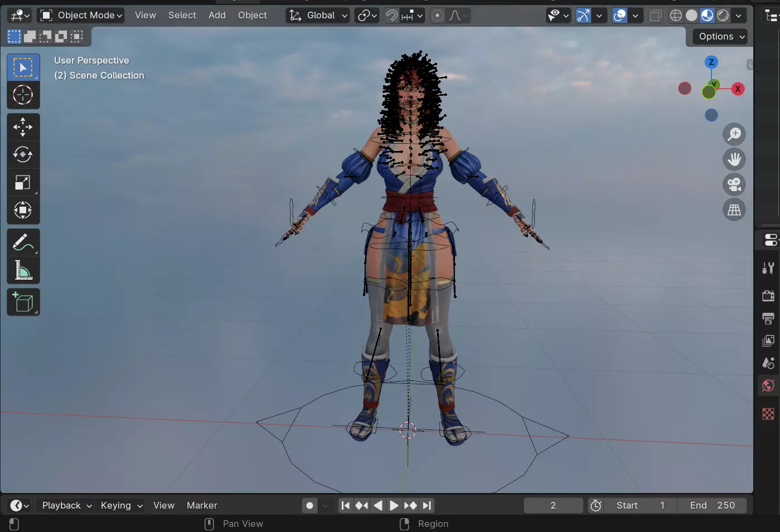Set selection mode to subtract
780x532 pixels.
tap(45, 37)
